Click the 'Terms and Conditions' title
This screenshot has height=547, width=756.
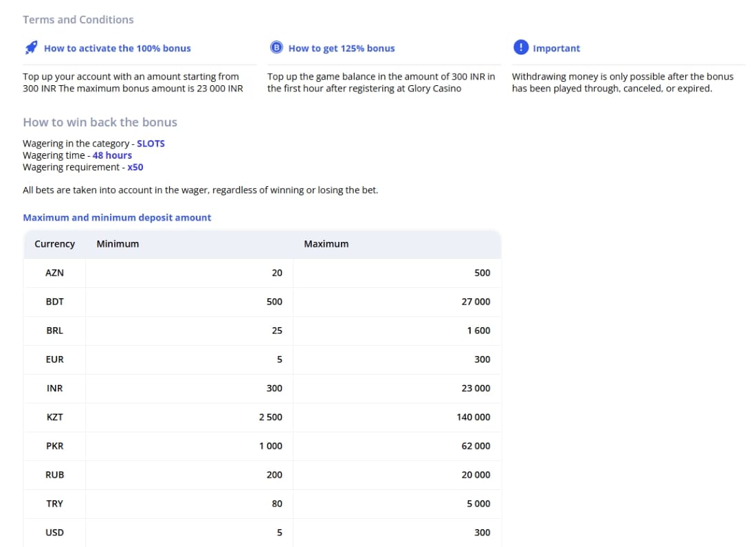pyautogui.click(x=78, y=20)
